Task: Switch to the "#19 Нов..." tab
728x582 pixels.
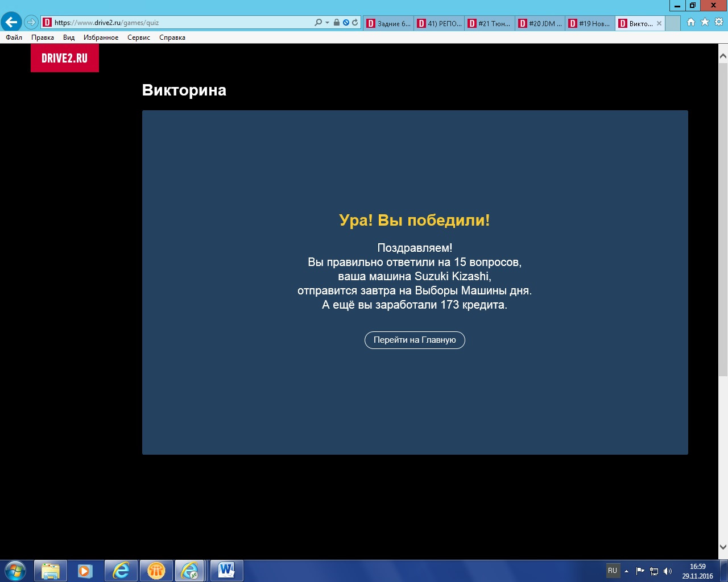Action: [590, 23]
